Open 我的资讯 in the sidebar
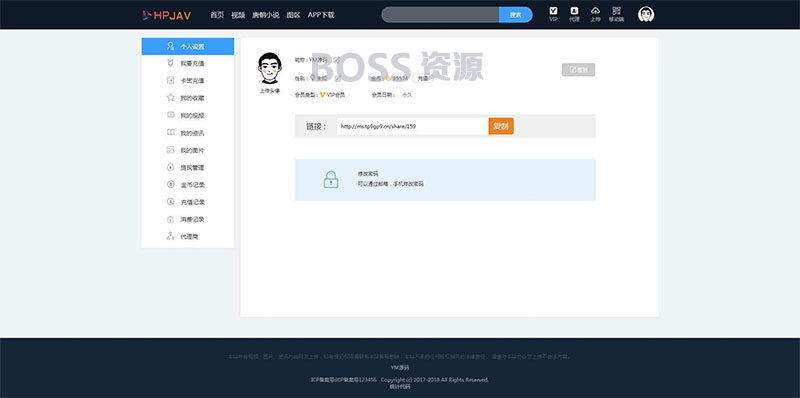 click(x=188, y=133)
